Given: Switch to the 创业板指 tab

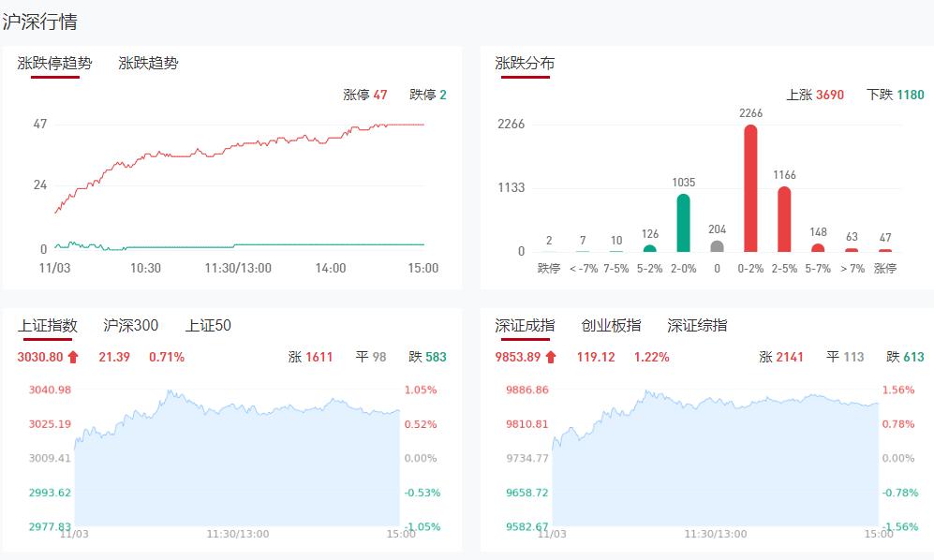Looking at the screenshot, I should [x=611, y=325].
